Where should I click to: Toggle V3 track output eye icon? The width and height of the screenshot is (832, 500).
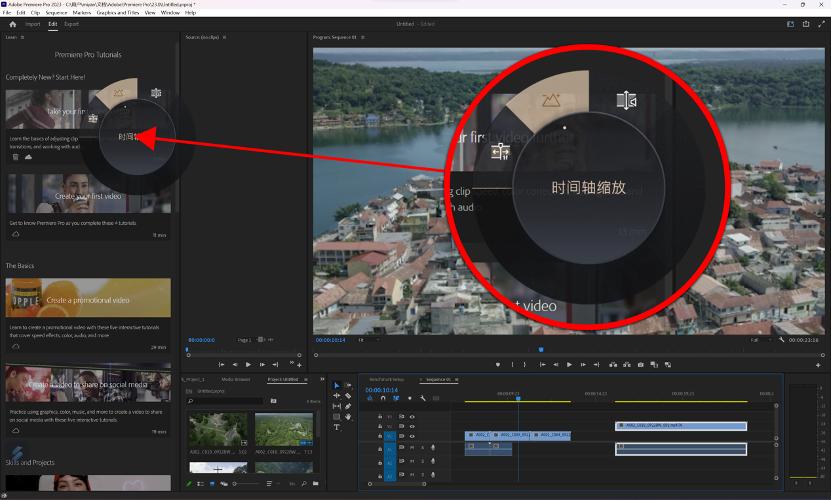pyautogui.click(x=412, y=417)
